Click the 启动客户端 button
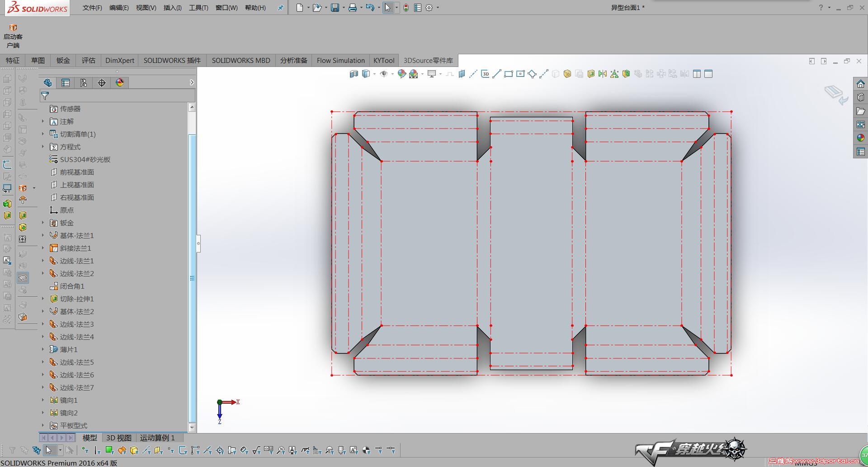868x467 pixels. tap(13, 36)
